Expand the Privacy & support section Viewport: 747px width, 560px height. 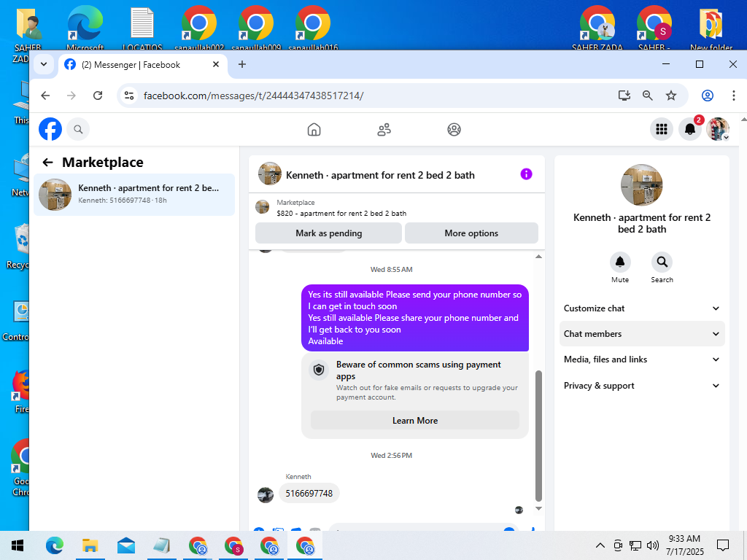tap(642, 386)
